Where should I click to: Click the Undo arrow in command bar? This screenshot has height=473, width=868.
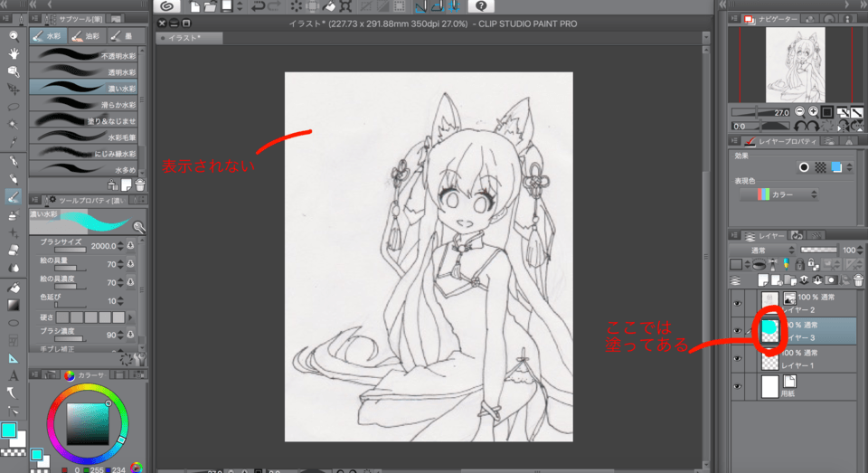coord(258,6)
